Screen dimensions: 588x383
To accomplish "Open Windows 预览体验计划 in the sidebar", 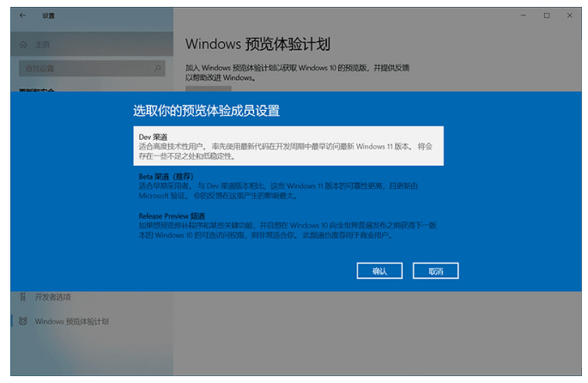I will pos(72,321).
